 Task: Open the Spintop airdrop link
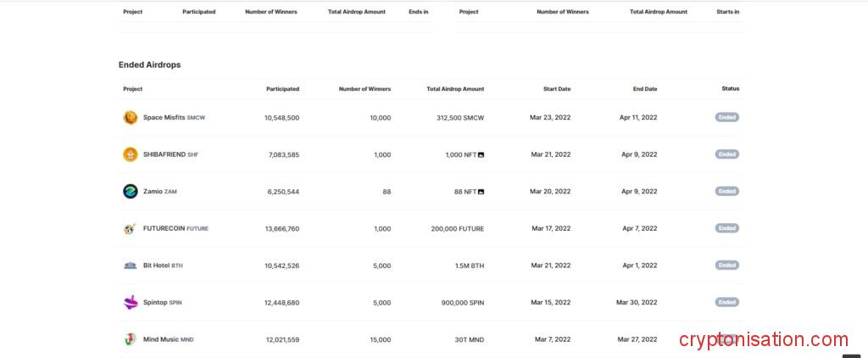tap(155, 302)
